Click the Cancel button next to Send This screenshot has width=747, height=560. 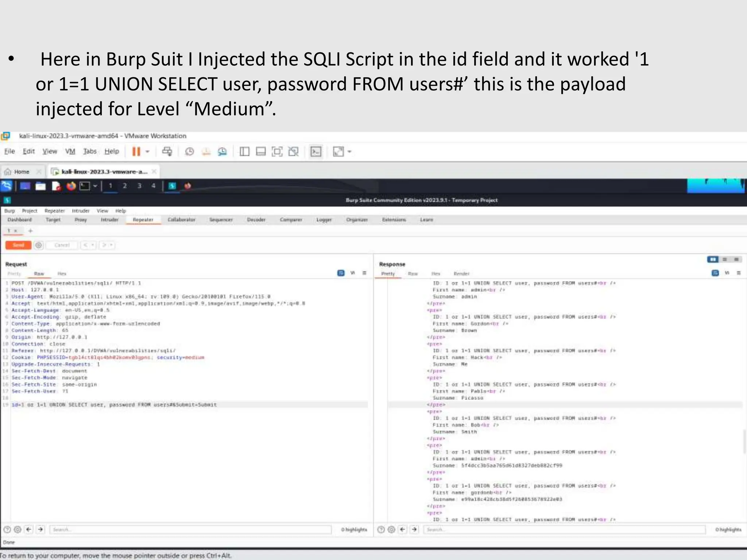pyautogui.click(x=62, y=245)
